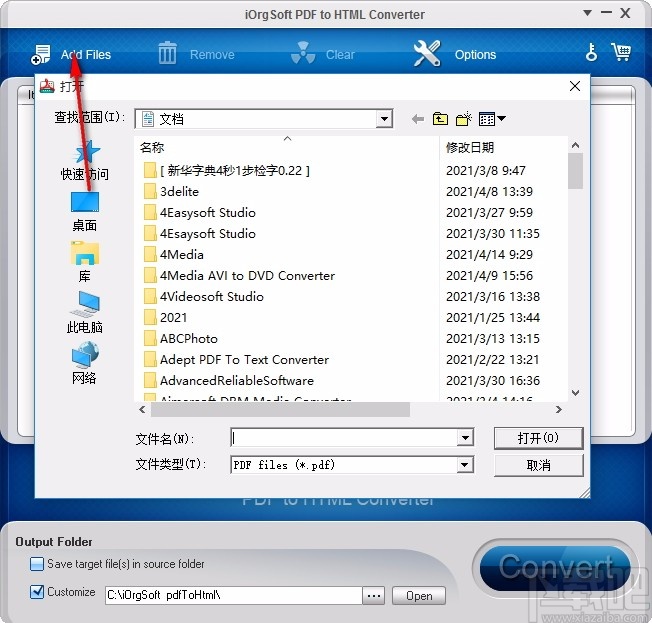Click the Convert button

click(556, 567)
